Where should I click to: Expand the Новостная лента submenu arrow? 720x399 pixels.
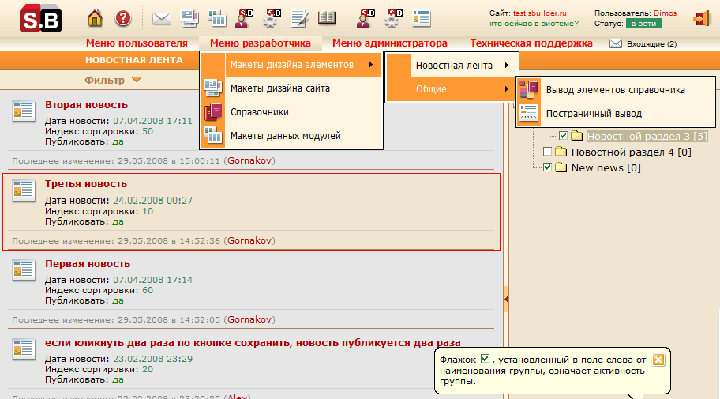[x=506, y=65]
